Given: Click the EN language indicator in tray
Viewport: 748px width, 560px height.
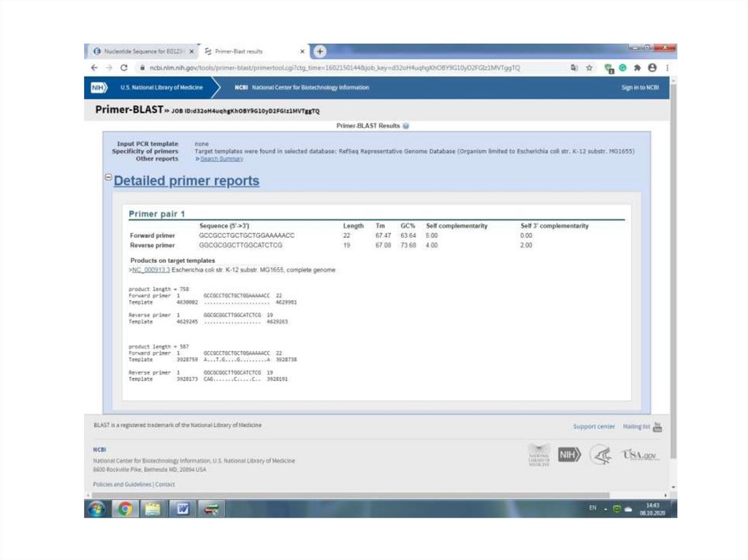Looking at the screenshot, I should click(592, 508).
